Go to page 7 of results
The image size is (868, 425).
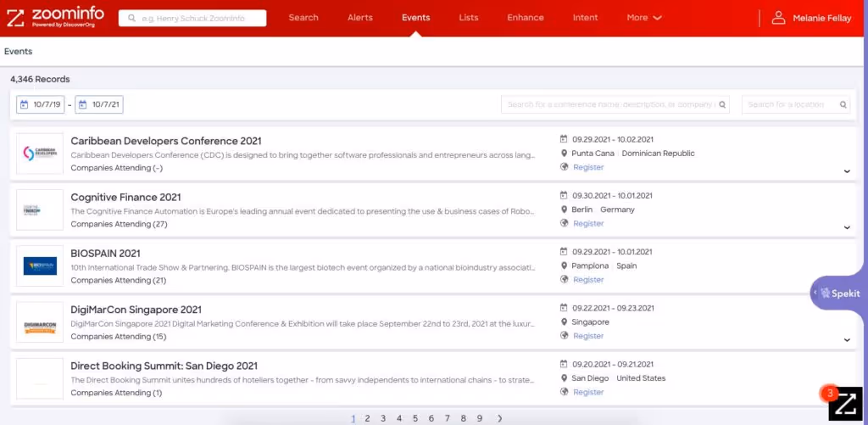(x=448, y=418)
